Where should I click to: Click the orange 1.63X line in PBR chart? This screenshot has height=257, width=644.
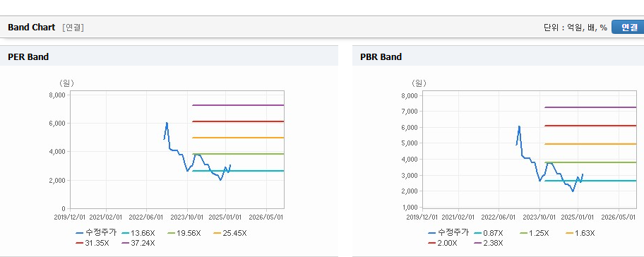click(x=590, y=144)
